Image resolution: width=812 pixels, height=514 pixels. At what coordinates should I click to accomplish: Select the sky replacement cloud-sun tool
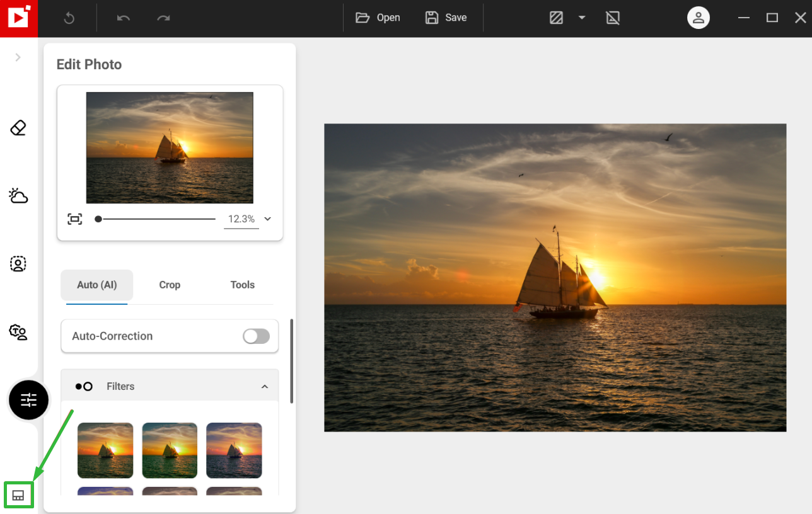pyautogui.click(x=18, y=196)
